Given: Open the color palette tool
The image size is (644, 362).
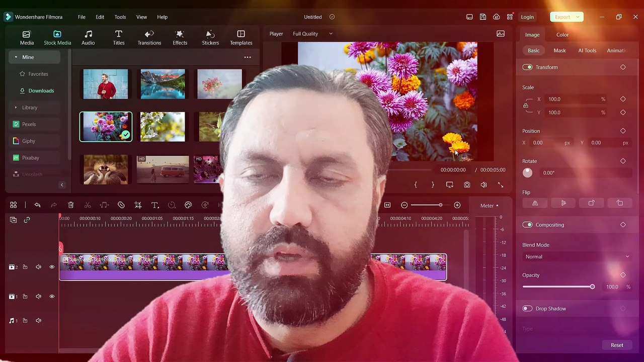Looking at the screenshot, I should pos(188,205).
